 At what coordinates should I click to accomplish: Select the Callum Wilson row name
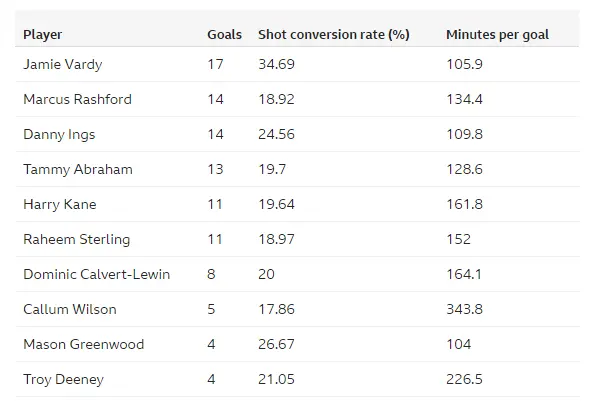[x=66, y=309]
